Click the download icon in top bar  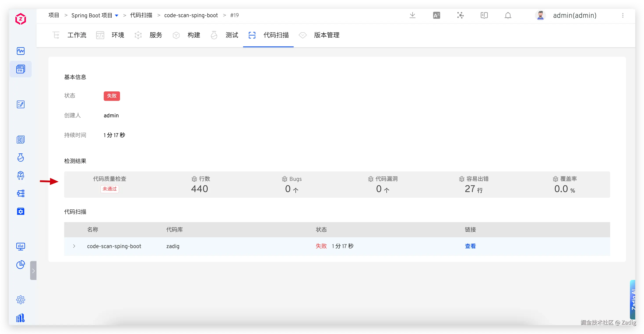click(x=413, y=15)
